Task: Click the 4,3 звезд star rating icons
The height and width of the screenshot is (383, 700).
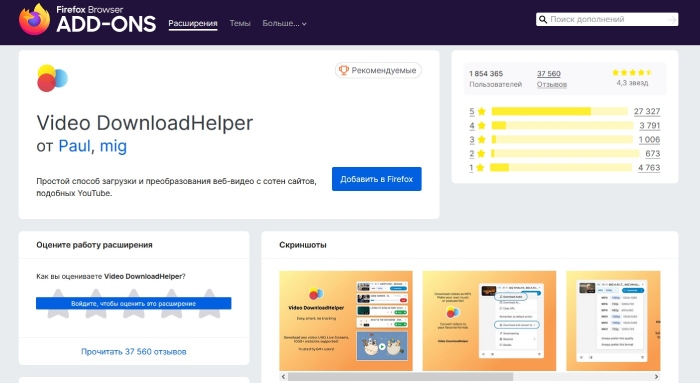Action: tap(632, 72)
